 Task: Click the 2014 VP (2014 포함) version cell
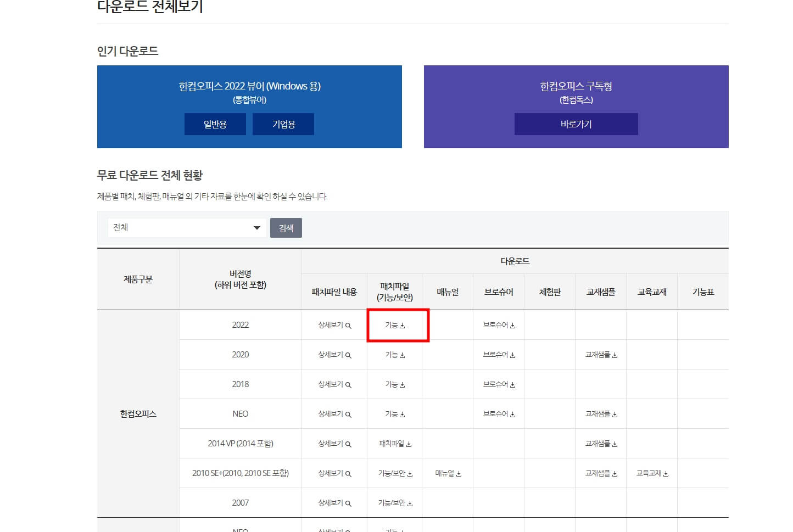coord(240,444)
